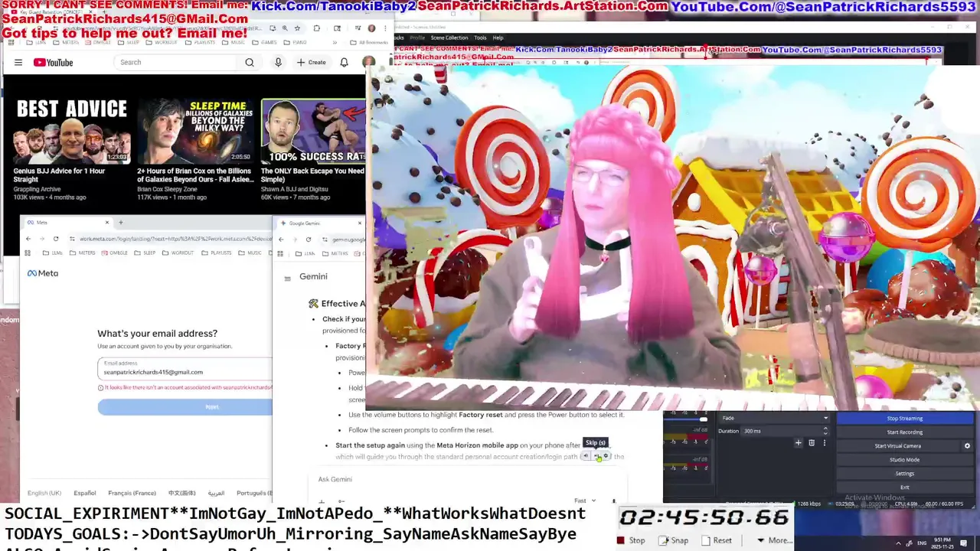
Task: Start YouTube voice search with microphone
Action: (278, 62)
